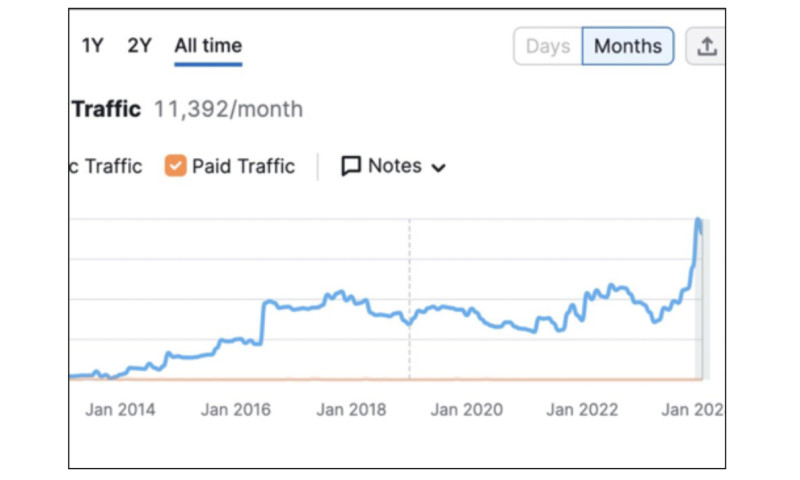Switch to the 1Y time range
800x480 pixels.
(x=92, y=46)
